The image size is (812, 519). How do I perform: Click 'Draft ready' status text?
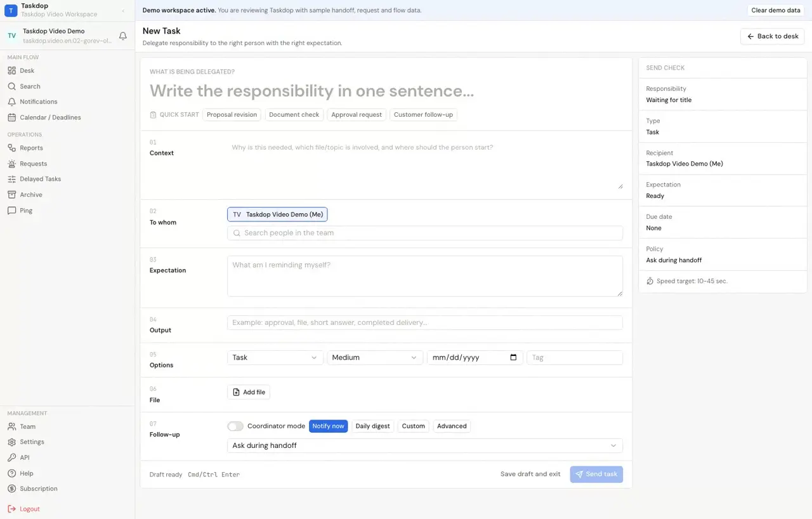point(166,475)
